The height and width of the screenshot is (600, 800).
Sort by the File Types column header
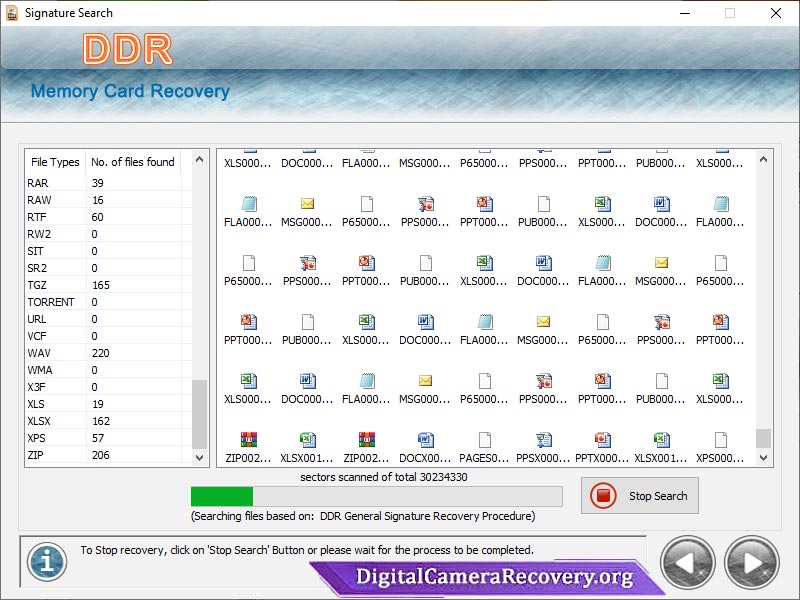55,162
